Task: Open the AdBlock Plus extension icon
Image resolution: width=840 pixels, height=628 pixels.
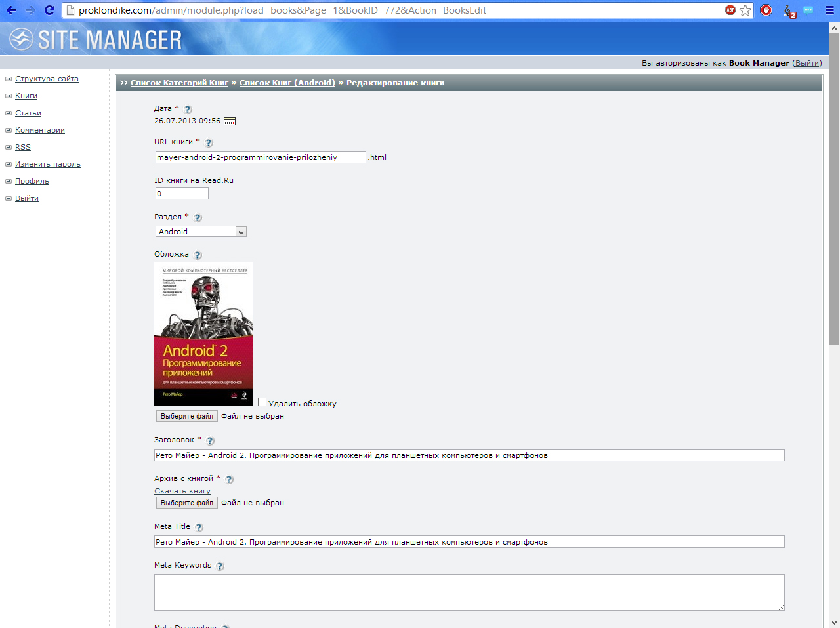Action: click(730, 10)
